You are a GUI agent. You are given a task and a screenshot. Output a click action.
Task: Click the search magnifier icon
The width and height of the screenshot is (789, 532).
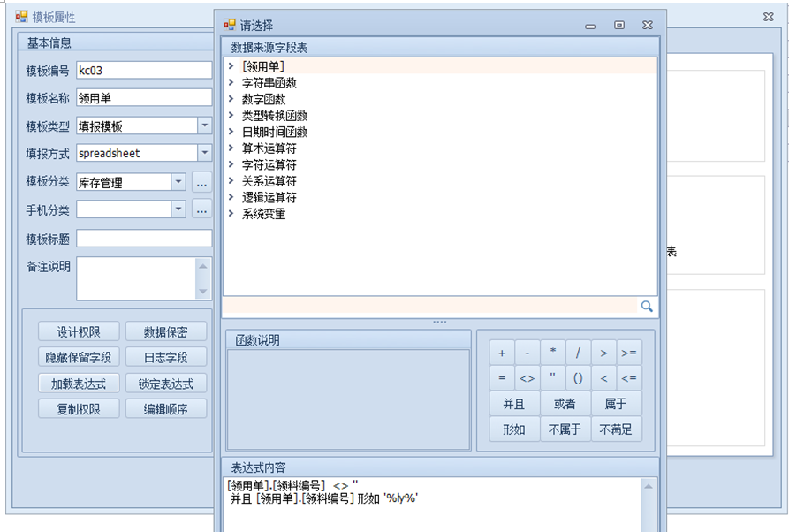[x=647, y=307]
